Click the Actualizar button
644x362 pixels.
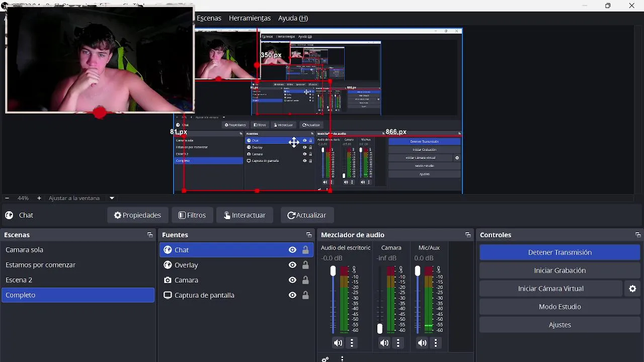306,215
